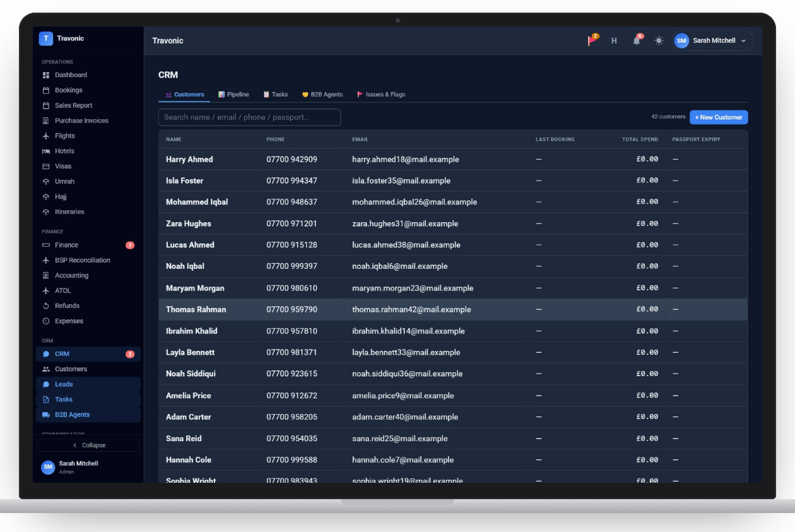This screenshot has width=795, height=532.
Task: Click the Flights airplane icon
Action: pyautogui.click(x=46, y=136)
